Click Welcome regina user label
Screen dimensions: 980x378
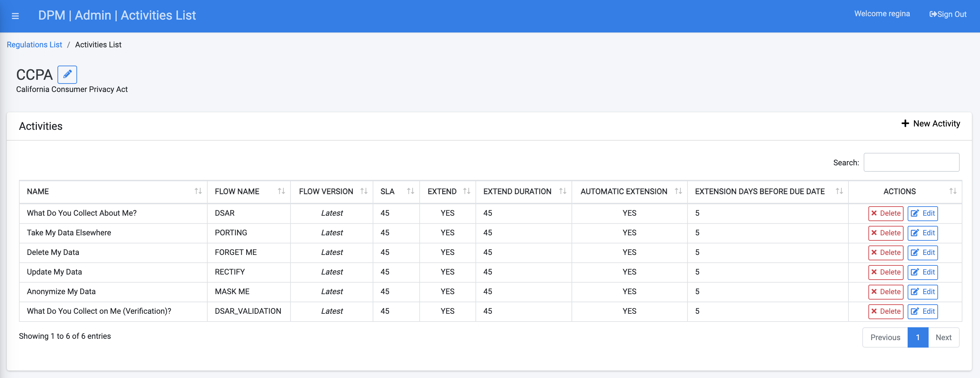point(882,14)
